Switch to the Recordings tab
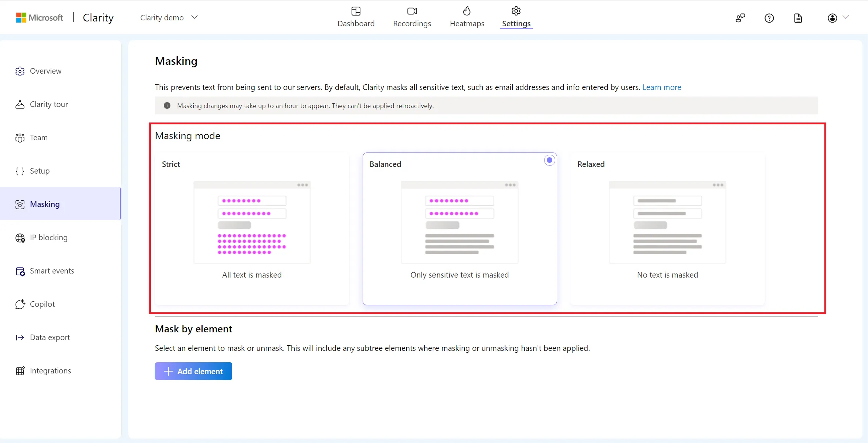The height and width of the screenshot is (443, 868). pyautogui.click(x=412, y=17)
